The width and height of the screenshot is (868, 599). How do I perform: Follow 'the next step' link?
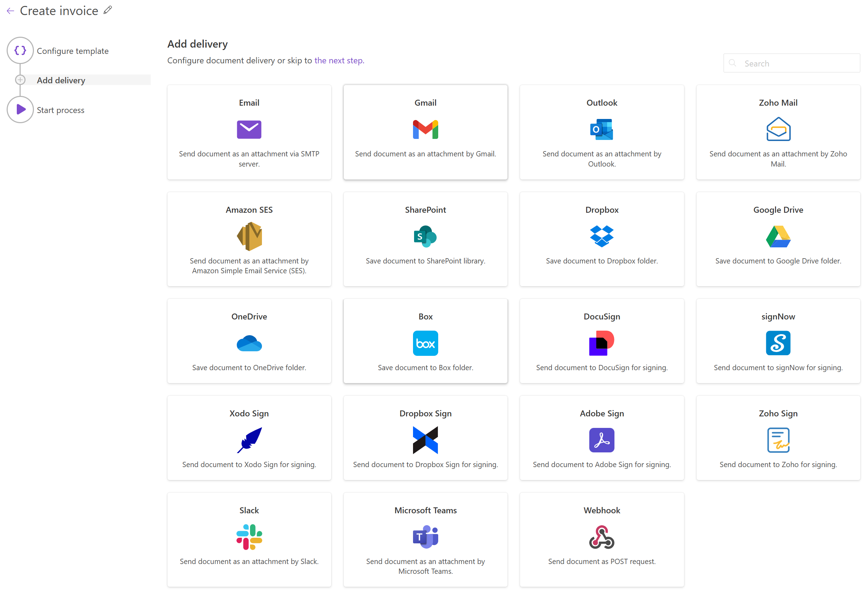click(339, 61)
